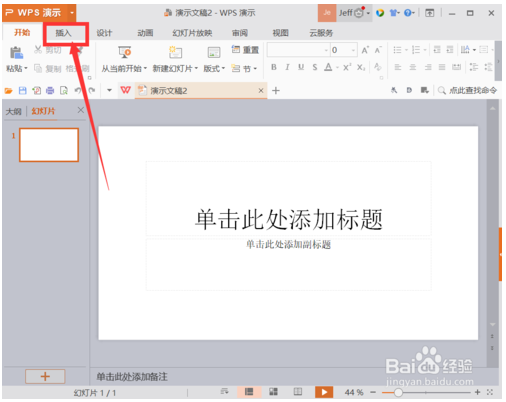Switch to Slide Sorter view
506x402 pixels.
coord(273,392)
